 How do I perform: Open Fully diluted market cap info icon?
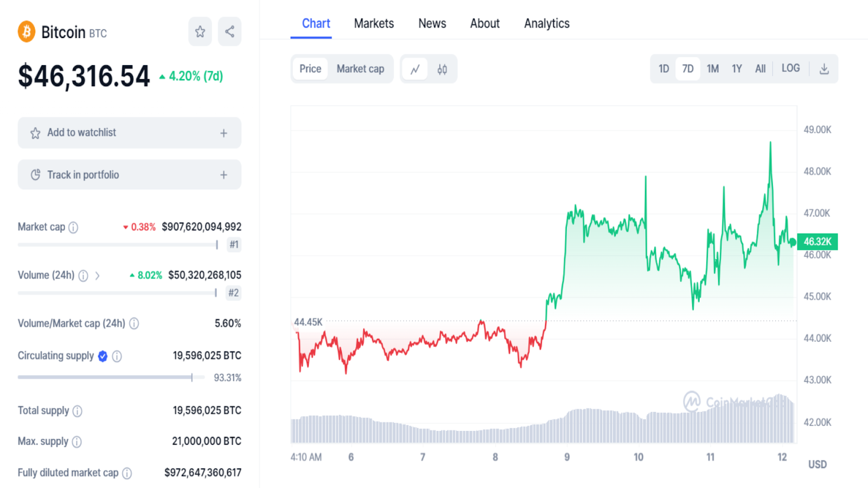127,473
